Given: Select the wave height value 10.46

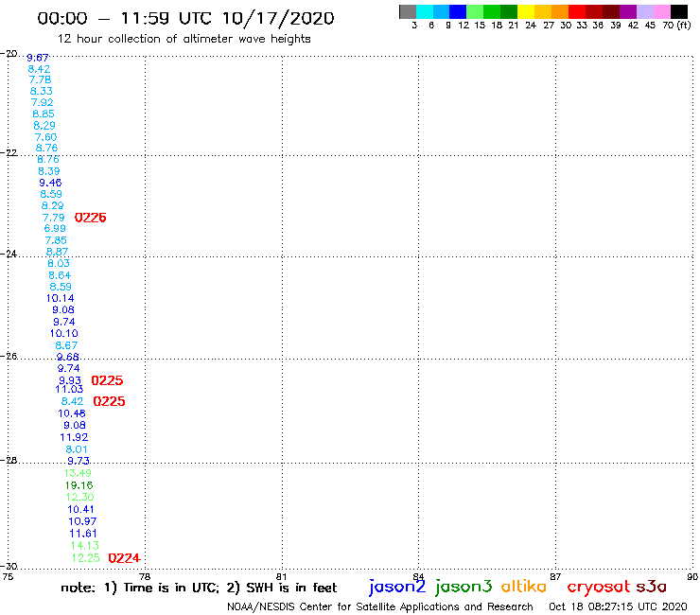Looking at the screenshot, I should tap(72, 413).
